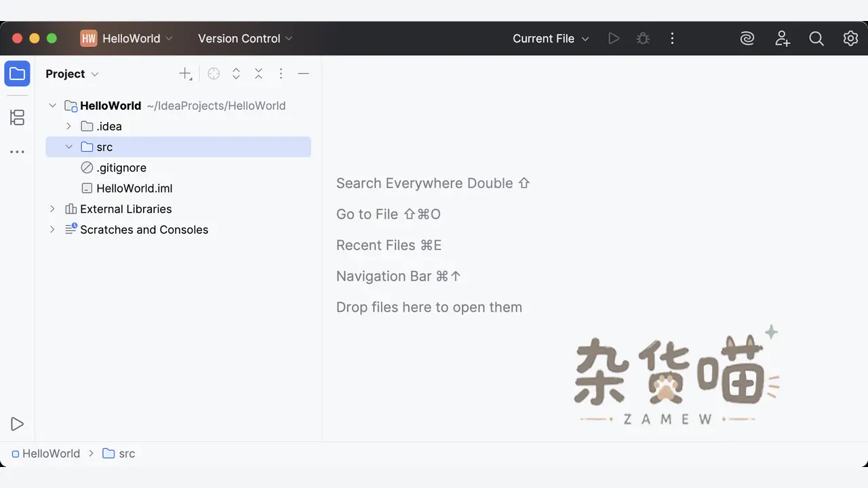Open the HelloWorld project dropdown
Screen dimensions: 868x488
pos(137,39)
